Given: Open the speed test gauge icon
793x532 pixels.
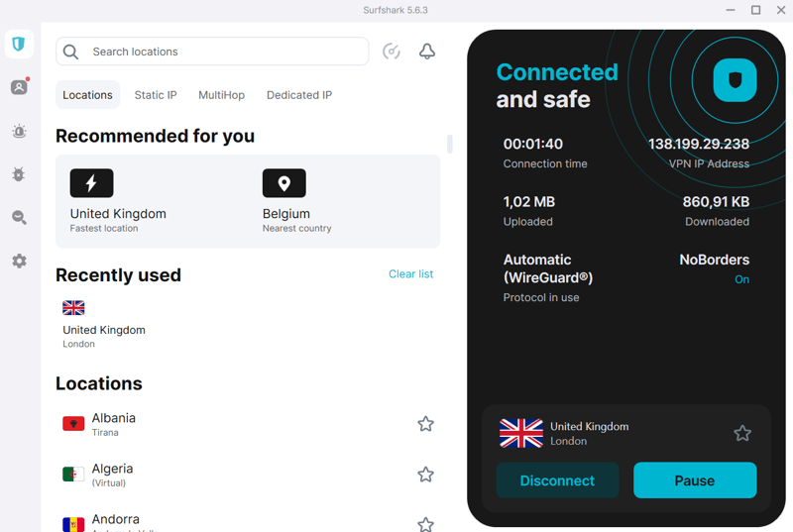Looking at the screenshot, I should pos(392,52).
